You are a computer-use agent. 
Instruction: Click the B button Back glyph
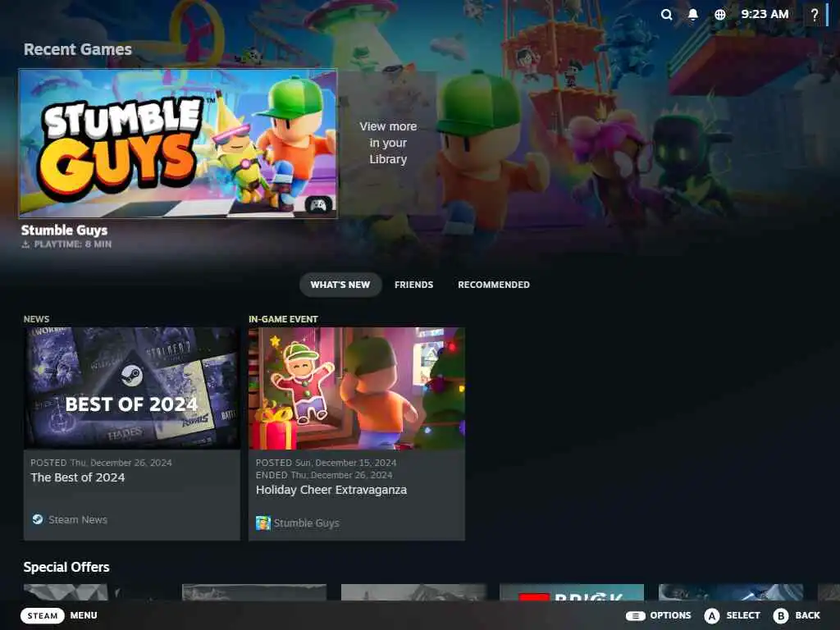pyautogui.click(x=781, y=615)
